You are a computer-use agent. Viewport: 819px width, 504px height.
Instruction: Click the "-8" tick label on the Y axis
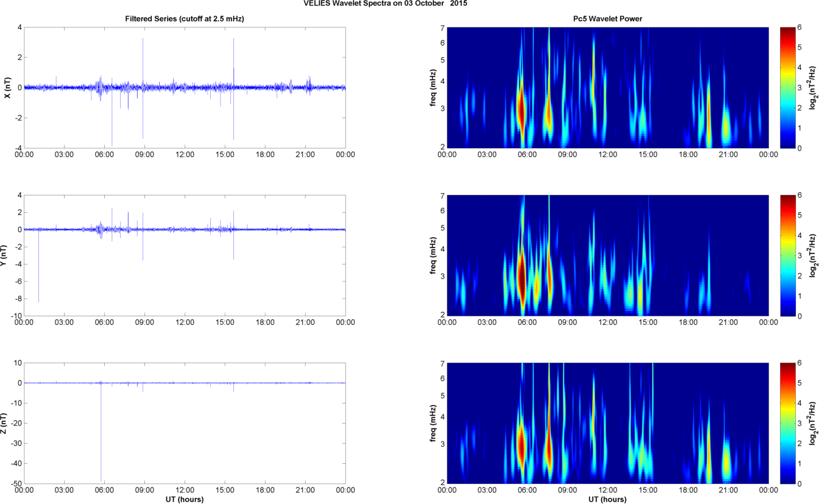[x=18, y=299]
